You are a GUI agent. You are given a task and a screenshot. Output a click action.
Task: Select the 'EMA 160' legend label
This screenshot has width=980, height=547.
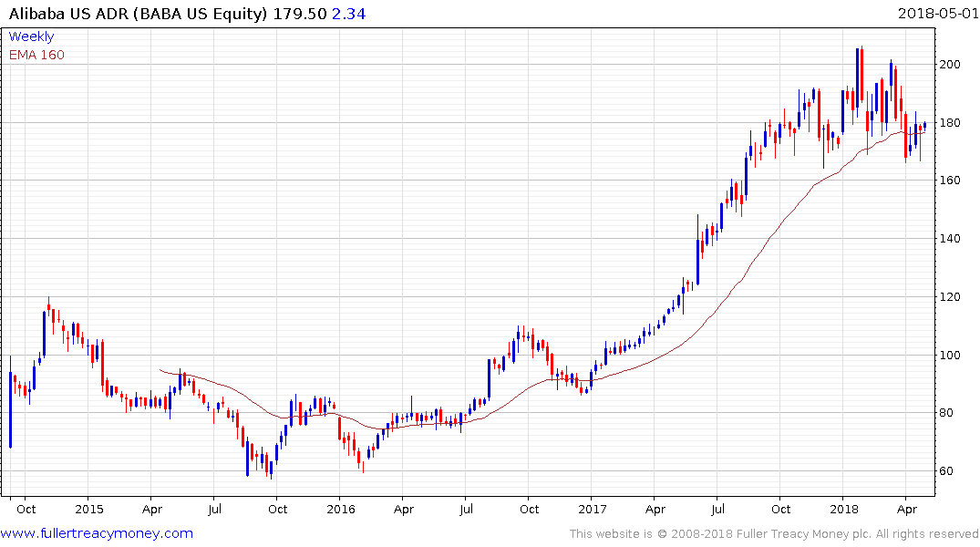pyautogui.click(x=36, y=55)
